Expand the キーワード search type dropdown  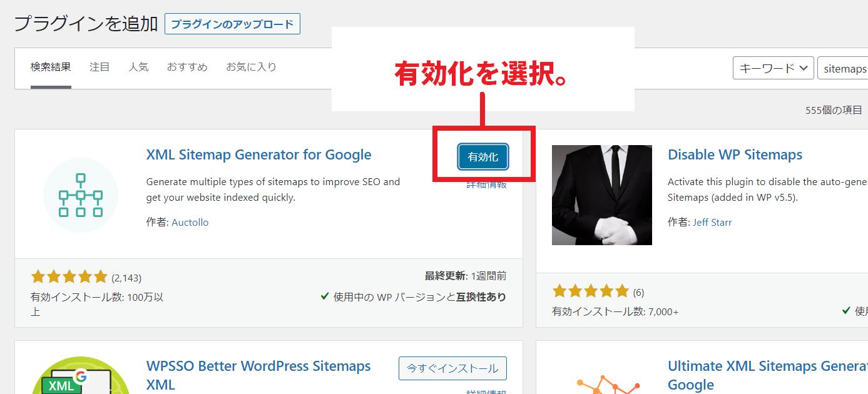[x=773, y=68]
